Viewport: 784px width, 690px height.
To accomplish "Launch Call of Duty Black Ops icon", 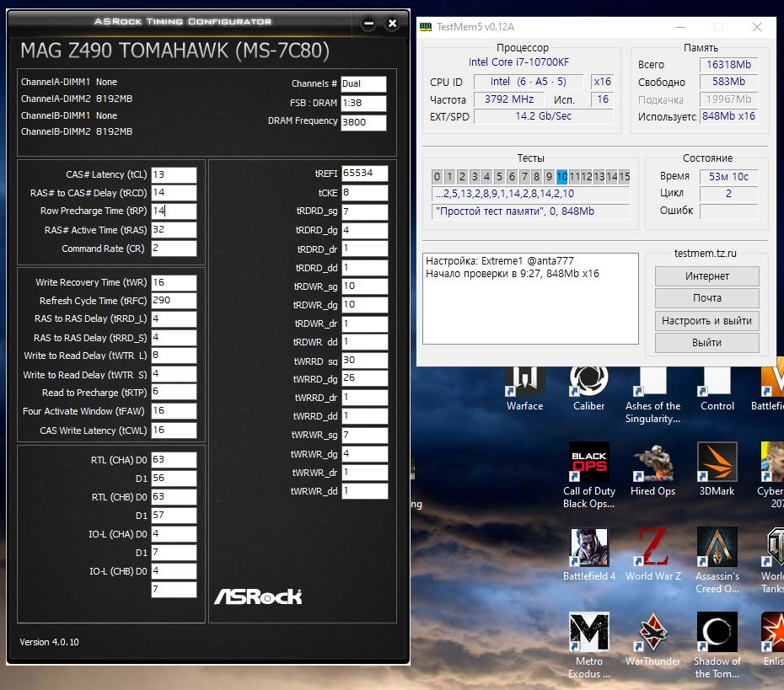I will point(589,474).
